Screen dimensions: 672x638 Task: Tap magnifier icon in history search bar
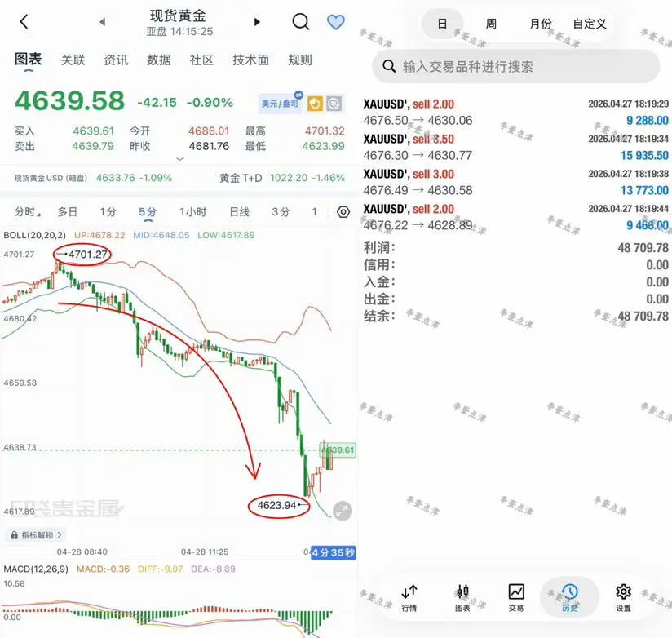pyautogui.click(x=389, y=66)
